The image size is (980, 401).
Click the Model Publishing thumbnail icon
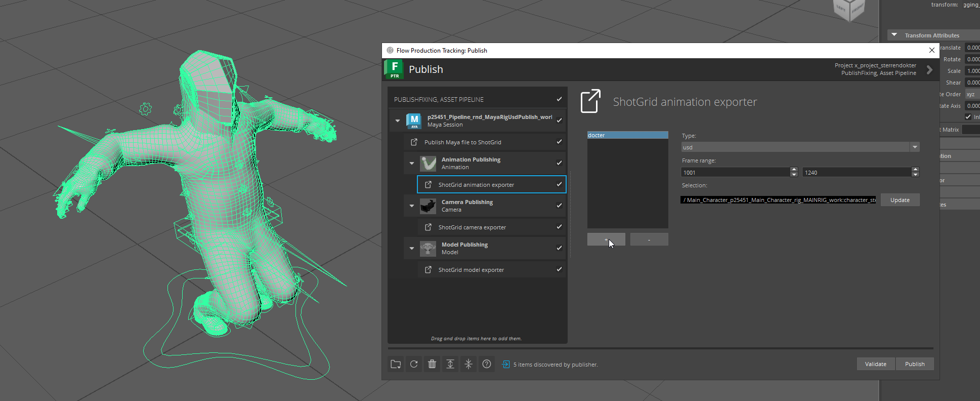(x=428, y=248)
